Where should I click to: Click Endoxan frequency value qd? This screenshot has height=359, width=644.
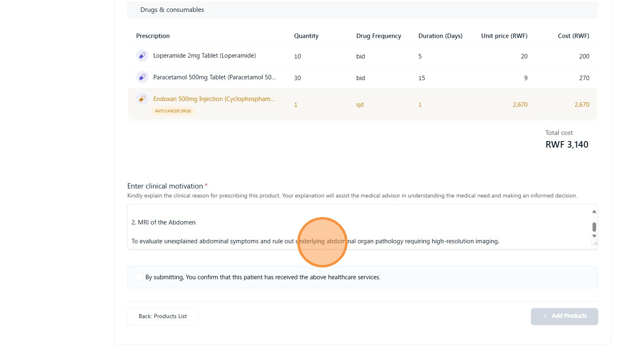pos(360,105)
